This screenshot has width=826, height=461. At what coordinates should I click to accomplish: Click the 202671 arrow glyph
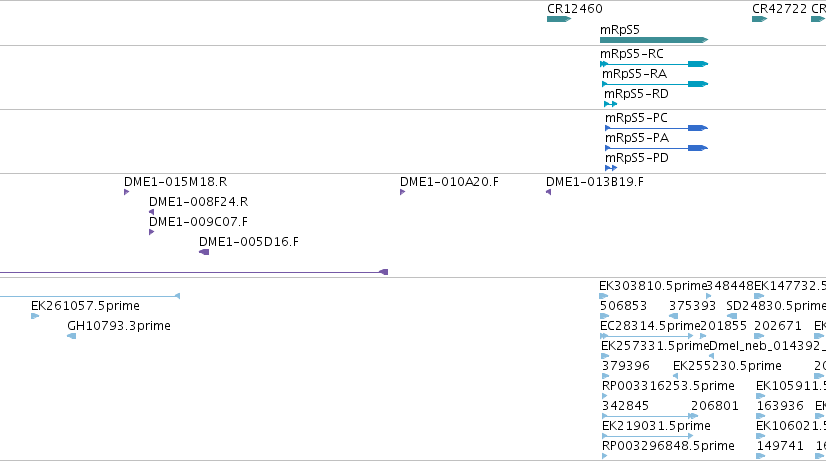click(x=759, y=336)
